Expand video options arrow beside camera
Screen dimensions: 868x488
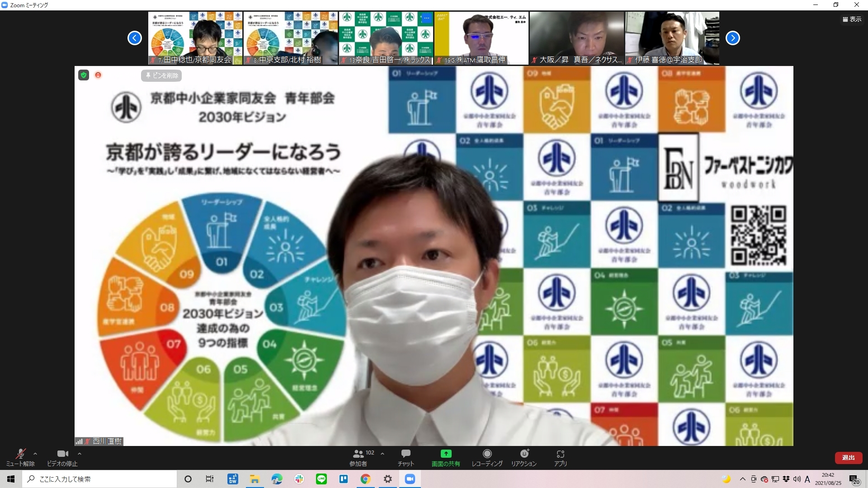80,454
